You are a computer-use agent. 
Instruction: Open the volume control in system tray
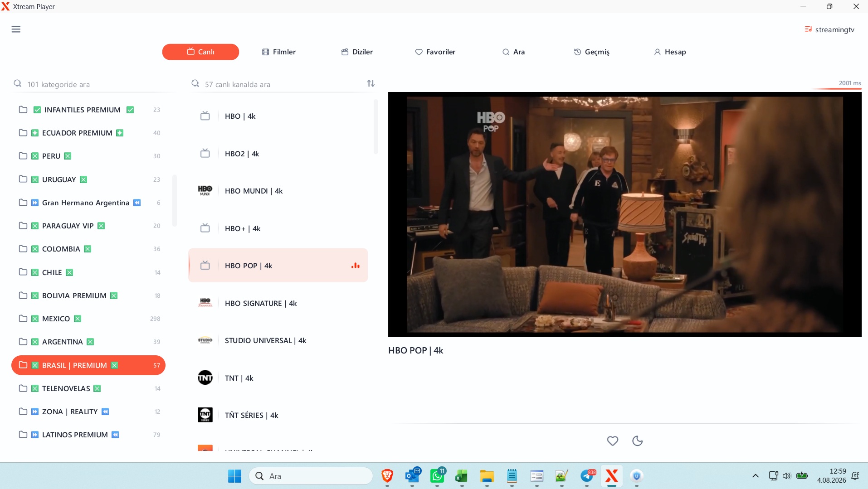[786, 476]
